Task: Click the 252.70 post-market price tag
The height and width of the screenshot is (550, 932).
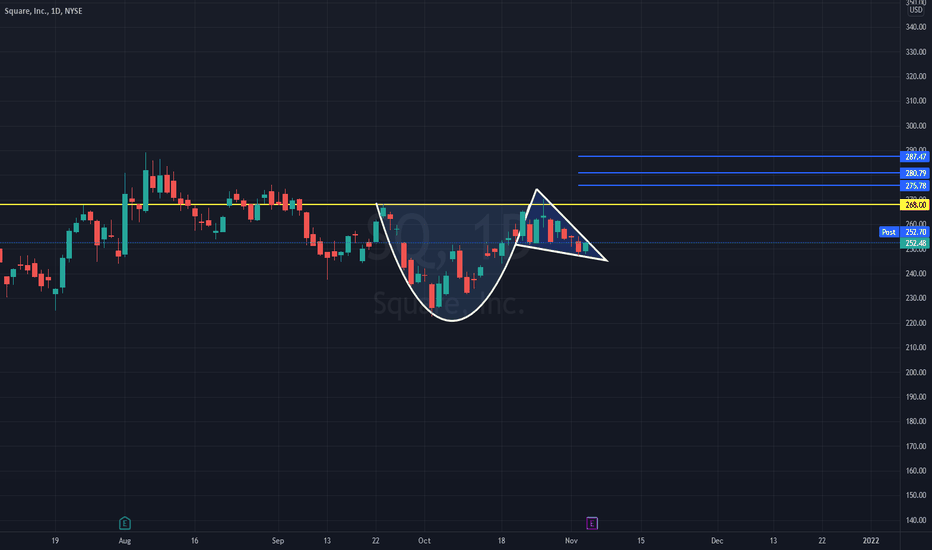Action: [x=915, y=232]
